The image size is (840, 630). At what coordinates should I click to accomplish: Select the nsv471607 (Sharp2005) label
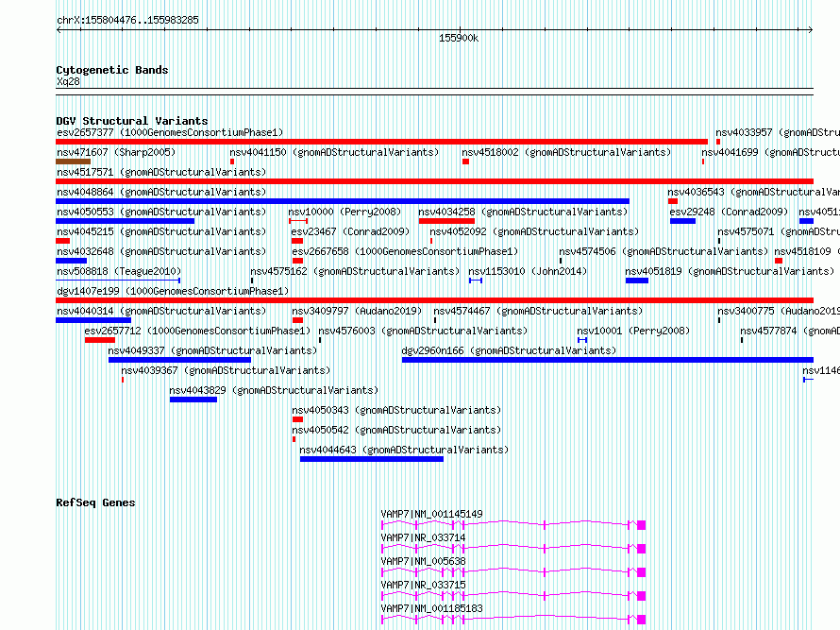(116, 152)
